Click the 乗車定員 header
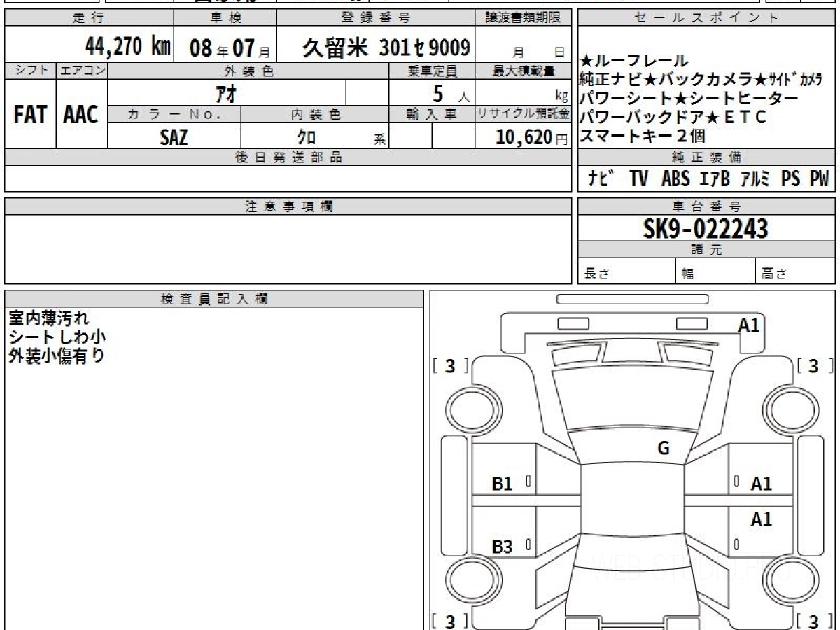The height and width of the screenshot is (630, 840). pyautogui.click(x=433, y=71)
